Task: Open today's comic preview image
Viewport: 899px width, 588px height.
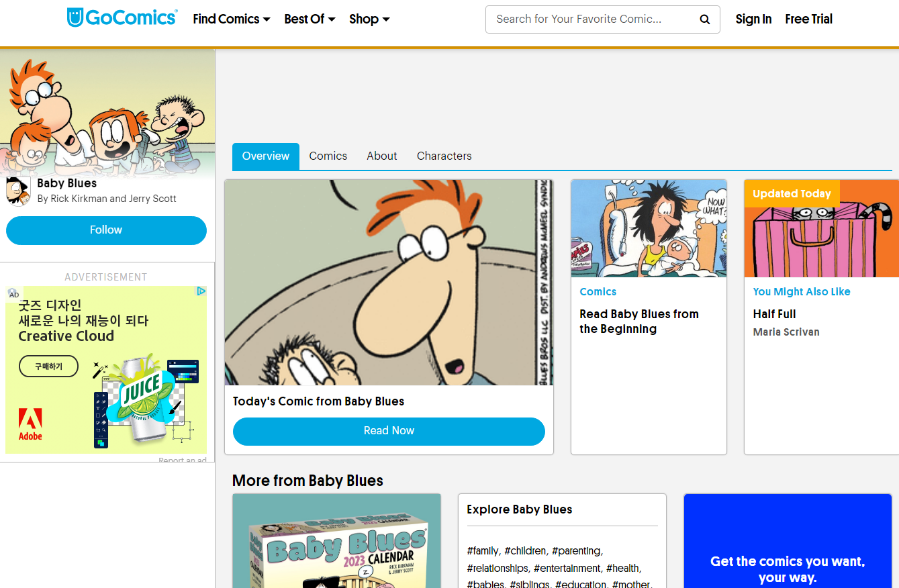Action: [x=389, y=282]
